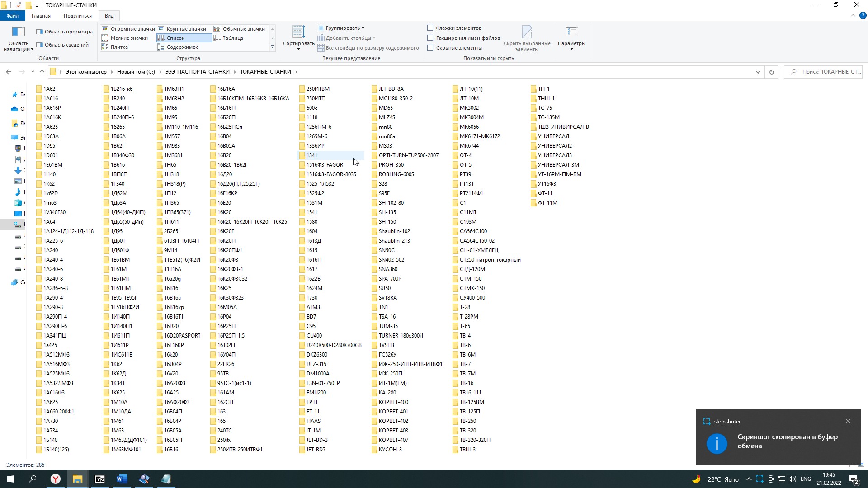Go up one folder with the up arrow
The image size is (868, 488).
[x=42, y=72]
